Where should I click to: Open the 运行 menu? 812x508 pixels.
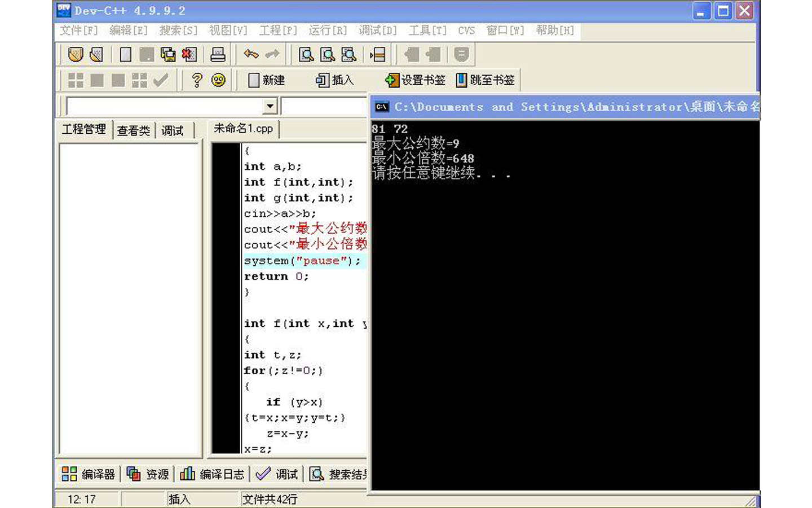pos(326,30)
